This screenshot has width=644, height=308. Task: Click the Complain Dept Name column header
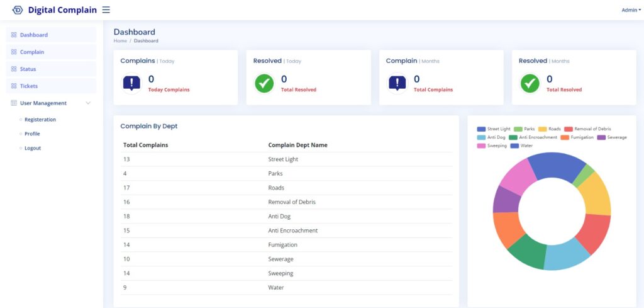pyautogui.click(x=297, y=145)
